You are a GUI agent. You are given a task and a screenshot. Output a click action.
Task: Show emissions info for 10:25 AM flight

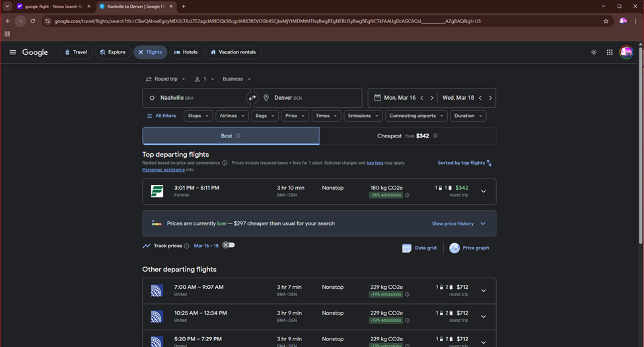407,321
